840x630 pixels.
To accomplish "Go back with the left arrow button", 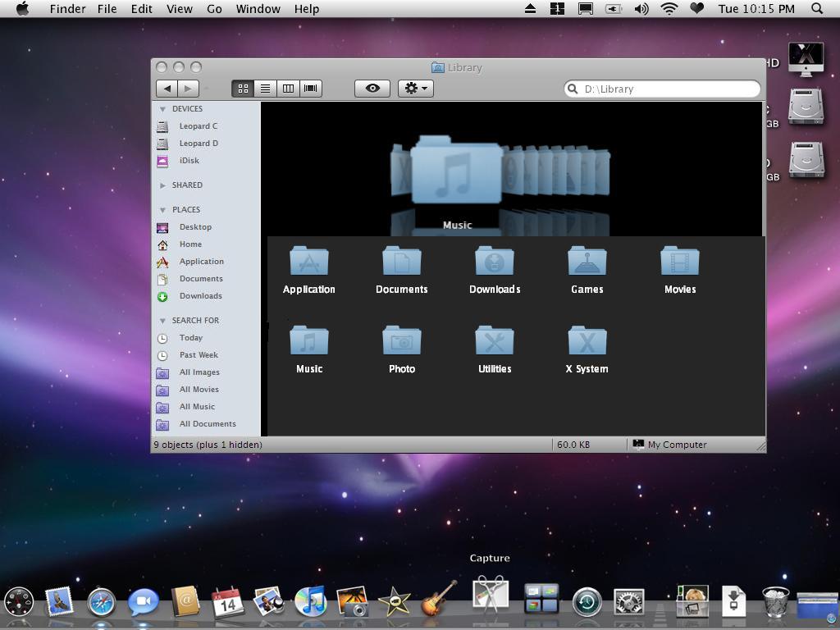I will point(167,89).
